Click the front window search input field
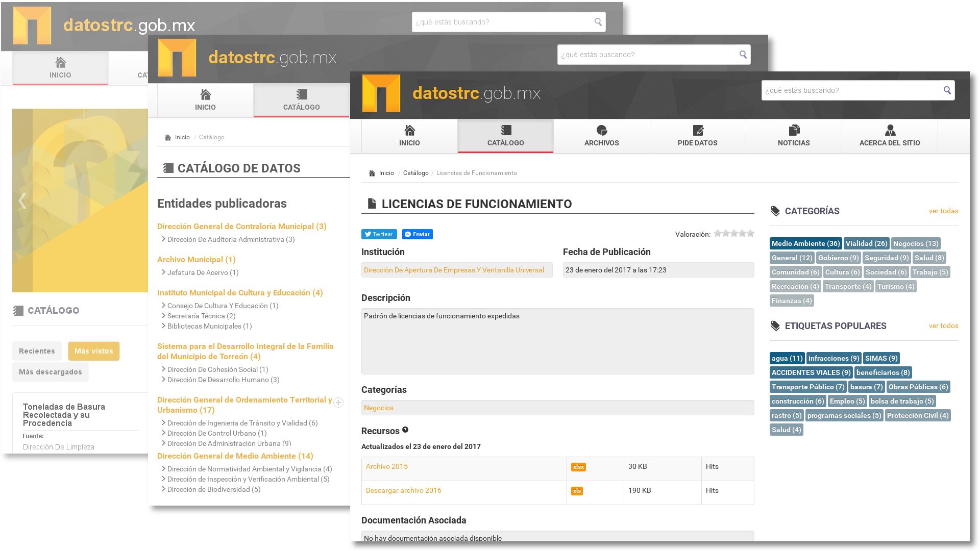The height and width of the screenshot is (551, 980). click(x=850, y=90)
